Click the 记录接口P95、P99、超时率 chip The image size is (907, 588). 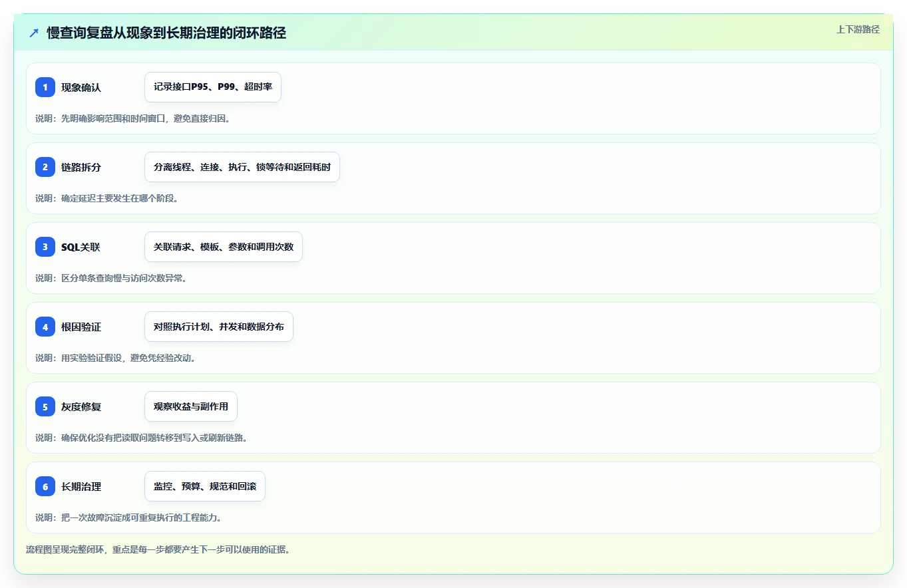point(213,87)
